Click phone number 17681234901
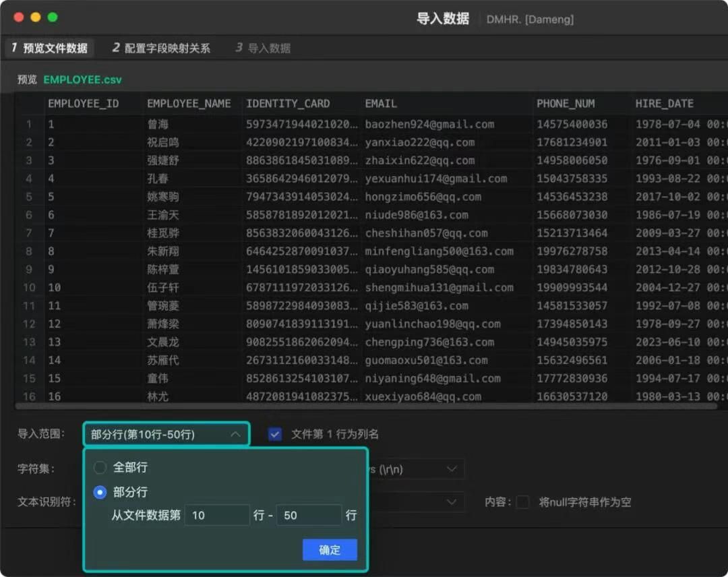728x577 pixels. (572, 142)
